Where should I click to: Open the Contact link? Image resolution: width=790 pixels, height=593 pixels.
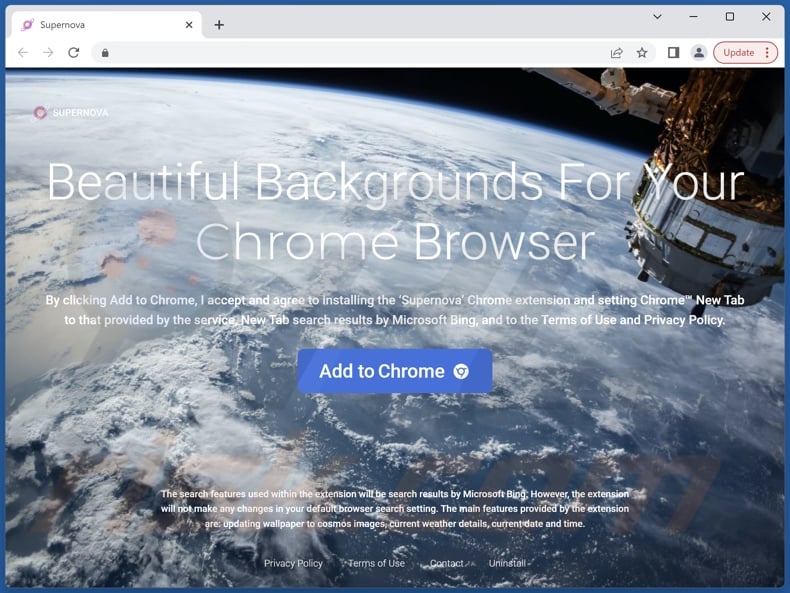click(x=446, y=563)
